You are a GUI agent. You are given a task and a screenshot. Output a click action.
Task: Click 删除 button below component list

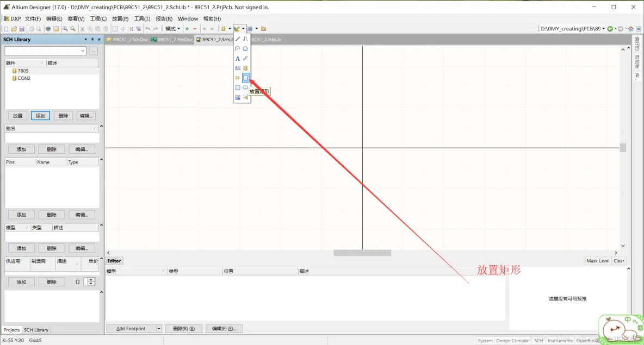pyautogui.click(x=63, y=116)
